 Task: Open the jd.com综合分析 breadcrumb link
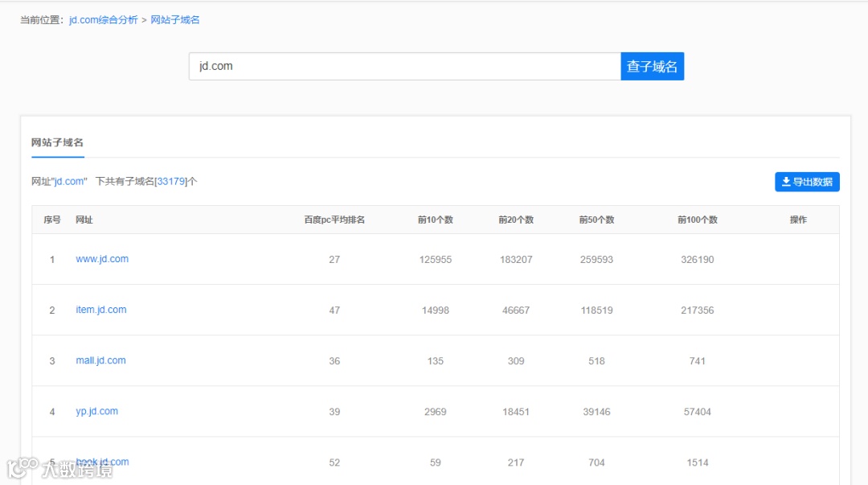click(x=104, y=20)
